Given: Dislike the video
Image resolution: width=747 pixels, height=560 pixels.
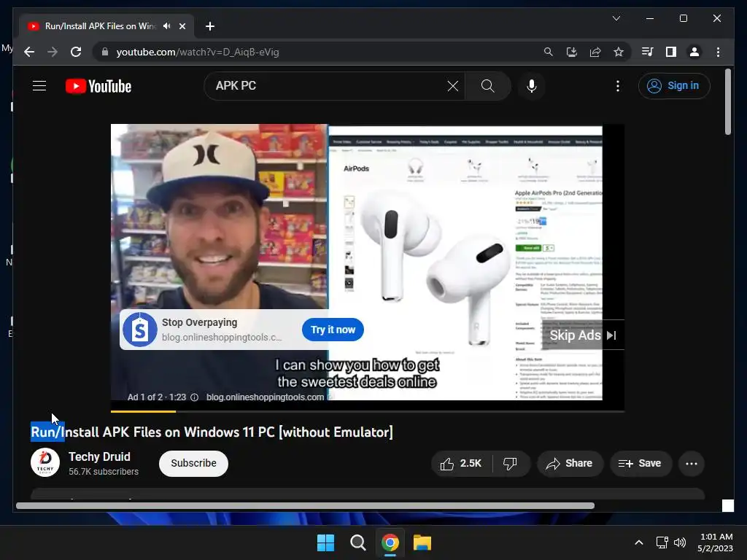Looking at the screenshot, I should [x=510, y=463].
